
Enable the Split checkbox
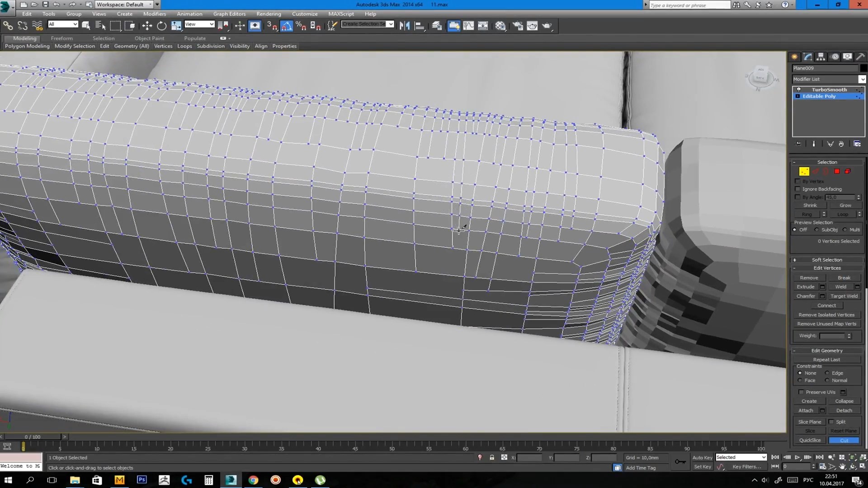[x=831, y=422]
